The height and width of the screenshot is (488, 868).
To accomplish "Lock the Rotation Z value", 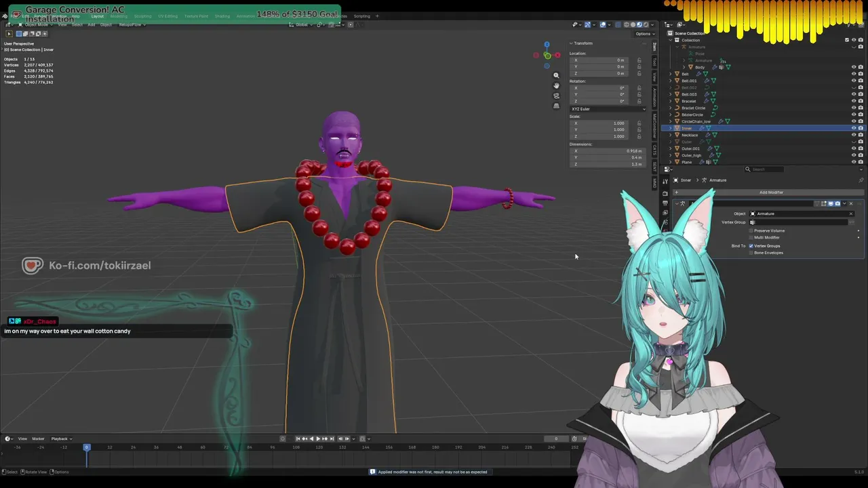I will tap(639, 101).
